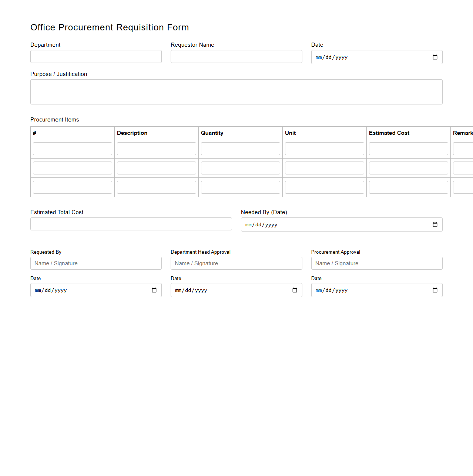This screenshot has height=476, width=473.
Task: Click the Estimated Total Cost field
Action: pyautogui.click(x=131, y=224)
